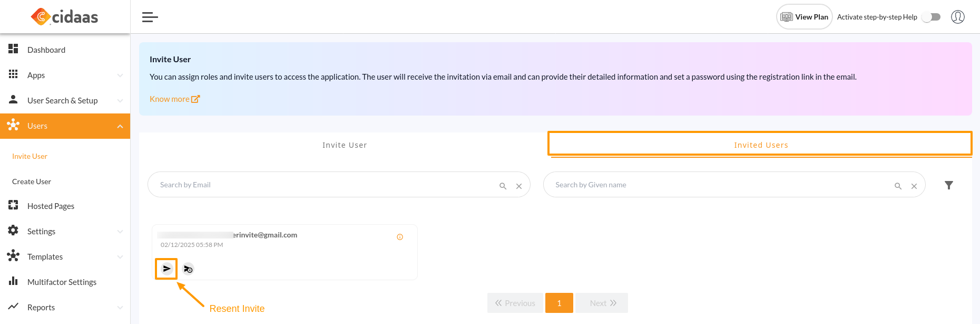Click the resend invite arrow icon
The image size is (980, 324).
click(x=166, y=269)
